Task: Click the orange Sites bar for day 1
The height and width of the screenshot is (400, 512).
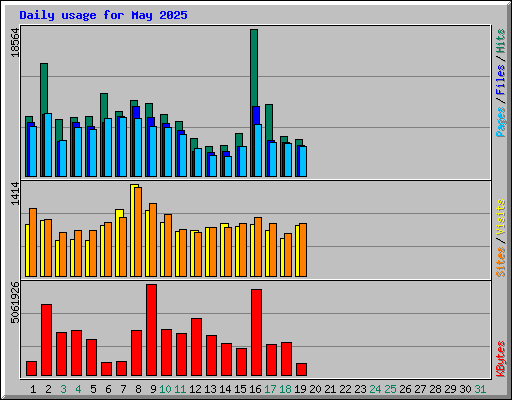Action: click(33, 242)
